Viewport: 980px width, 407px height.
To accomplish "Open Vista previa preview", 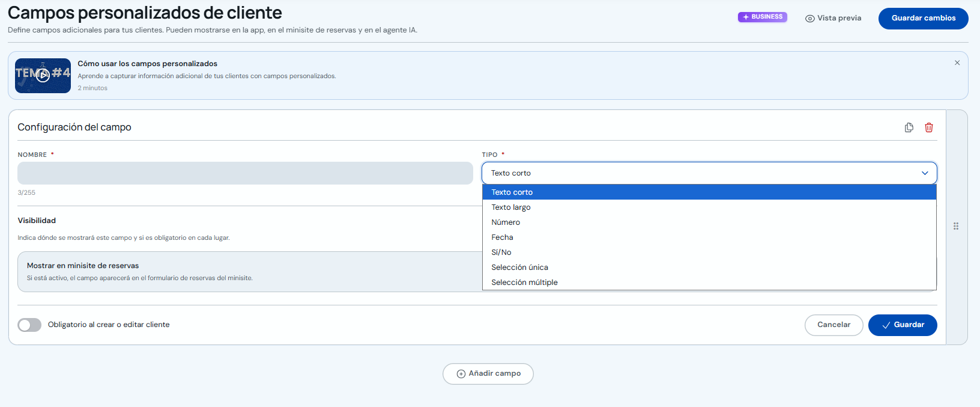I will [833, 18].
